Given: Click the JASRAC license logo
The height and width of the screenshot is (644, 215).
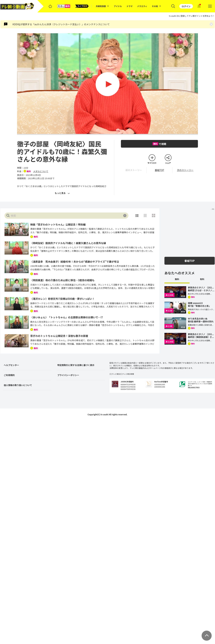Looking at the screenshot, I should coord(115,384).
